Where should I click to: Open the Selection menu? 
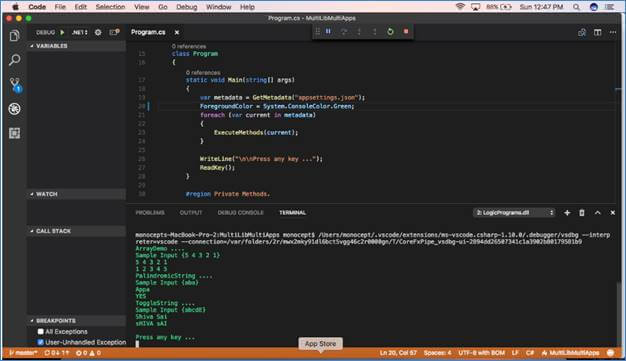tap(110, 7)
